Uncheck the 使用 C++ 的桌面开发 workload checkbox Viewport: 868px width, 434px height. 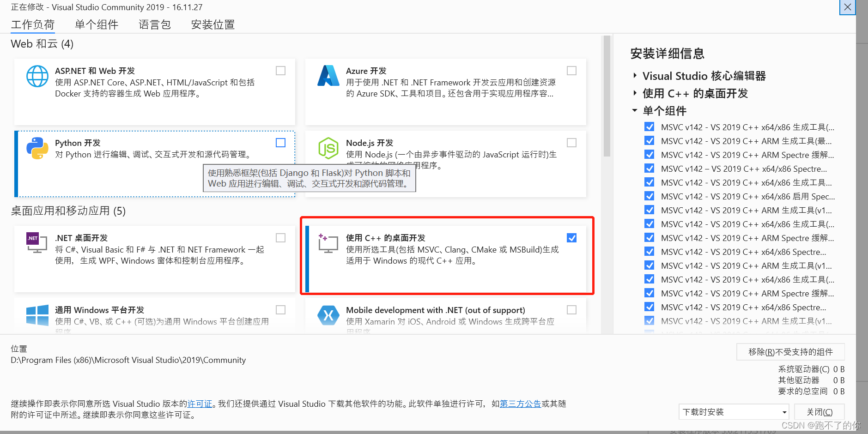[571, 238]
